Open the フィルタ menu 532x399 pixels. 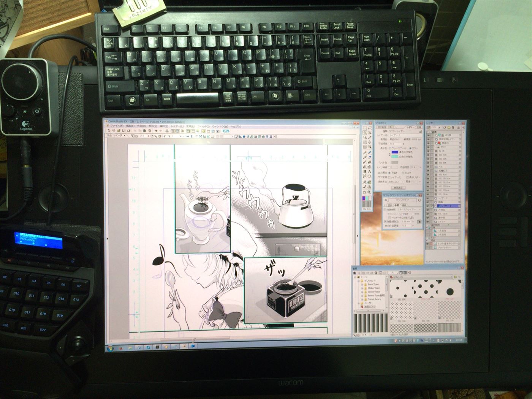point(203,126)
